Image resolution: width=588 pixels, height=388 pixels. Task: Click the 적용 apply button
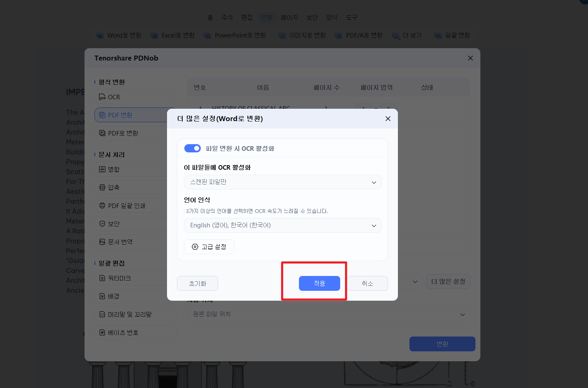[x=320, y=283]
